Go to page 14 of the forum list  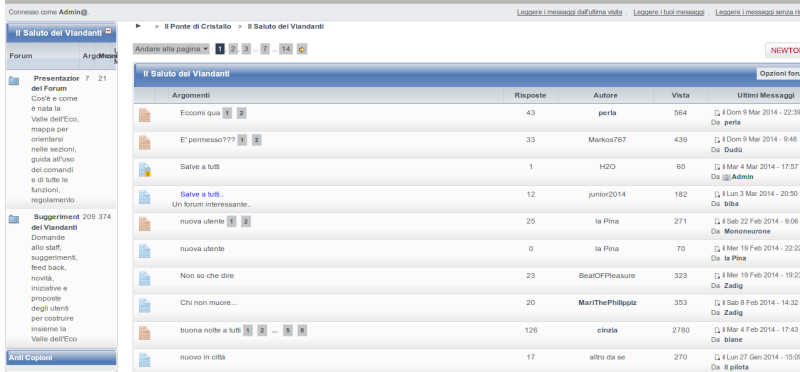pyautogui.click(x=286, y=49)
